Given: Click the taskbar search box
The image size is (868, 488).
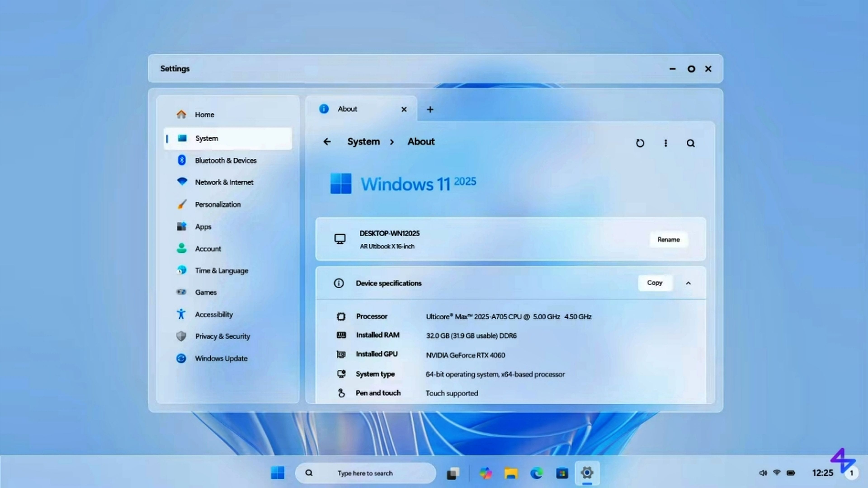Looking at the screenshot, I should (365, 473).
